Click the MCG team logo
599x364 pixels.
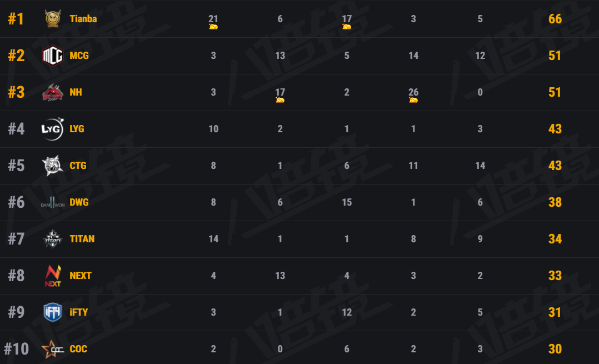pyautogui.click(x=53, y=56)
